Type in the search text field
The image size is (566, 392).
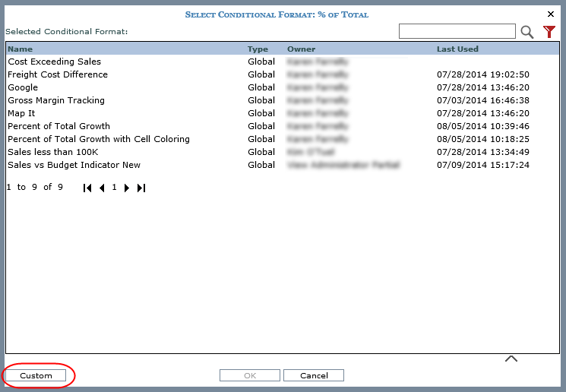click(457, 31)
